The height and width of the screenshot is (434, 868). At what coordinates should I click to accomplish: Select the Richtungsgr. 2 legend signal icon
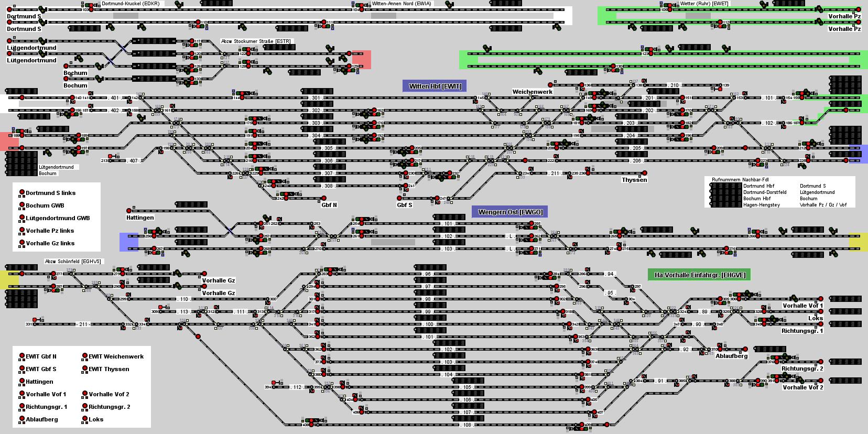[x=84, y=407]
